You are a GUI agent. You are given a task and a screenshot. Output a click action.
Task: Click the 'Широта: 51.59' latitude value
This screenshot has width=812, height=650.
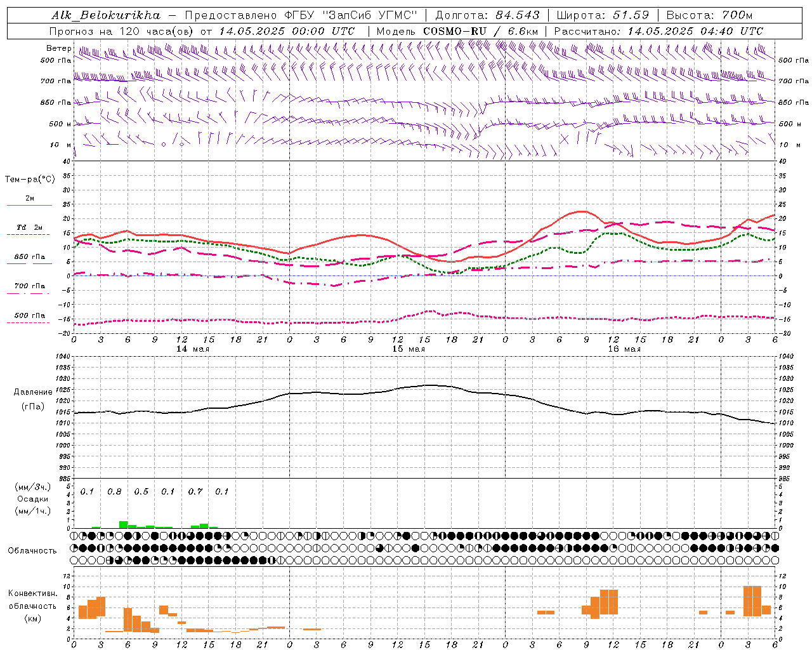[603, 15]
